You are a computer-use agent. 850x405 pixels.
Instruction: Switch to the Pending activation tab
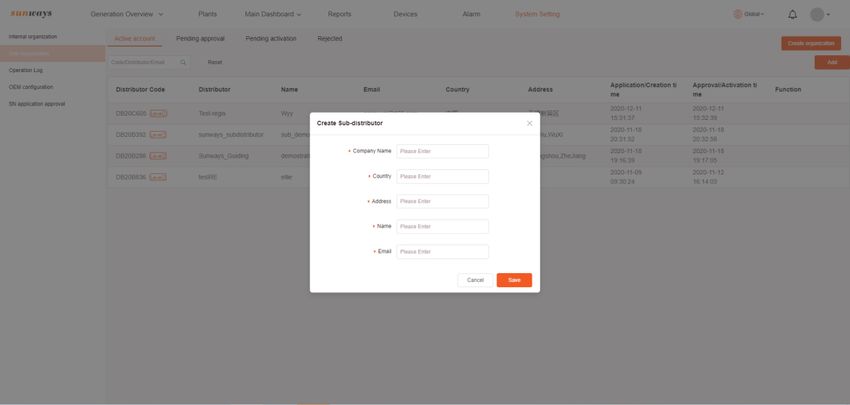271,39
